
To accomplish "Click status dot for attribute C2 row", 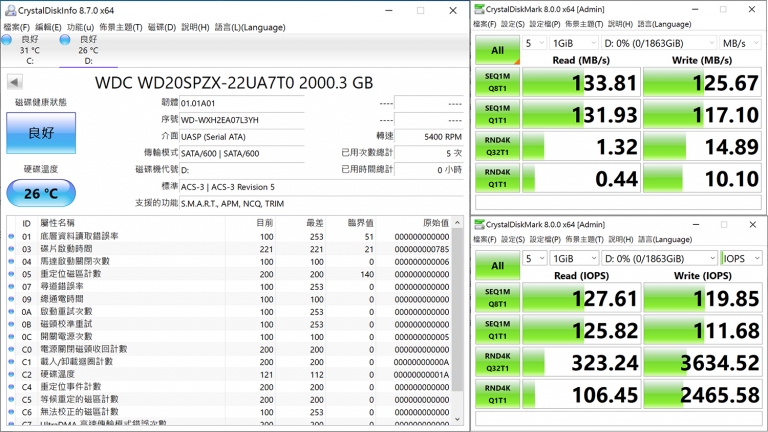I will pos(11,374).
